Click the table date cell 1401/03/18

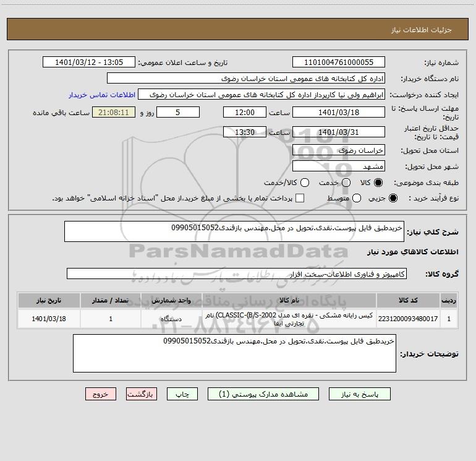coord(49,319)
